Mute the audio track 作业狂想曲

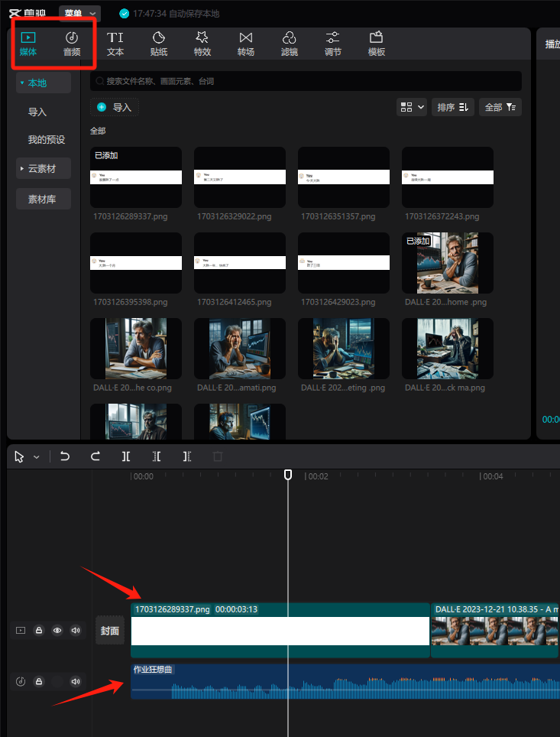pyautogui.click(x=76, y=681)
